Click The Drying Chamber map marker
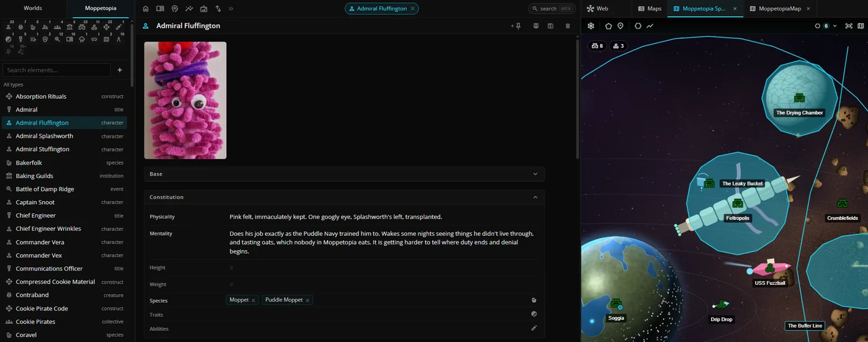 pyautogui.click(x=799, y=98)
